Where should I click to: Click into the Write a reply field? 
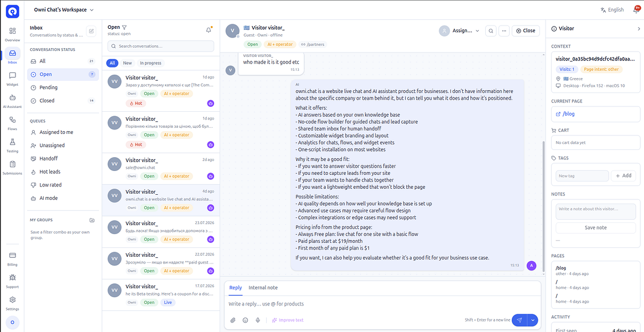coord(383,304)
